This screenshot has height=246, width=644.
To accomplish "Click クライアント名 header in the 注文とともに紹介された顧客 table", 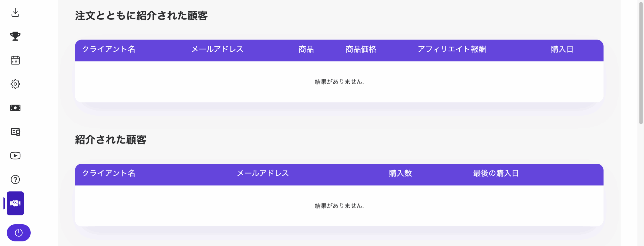I will [109, 49].
